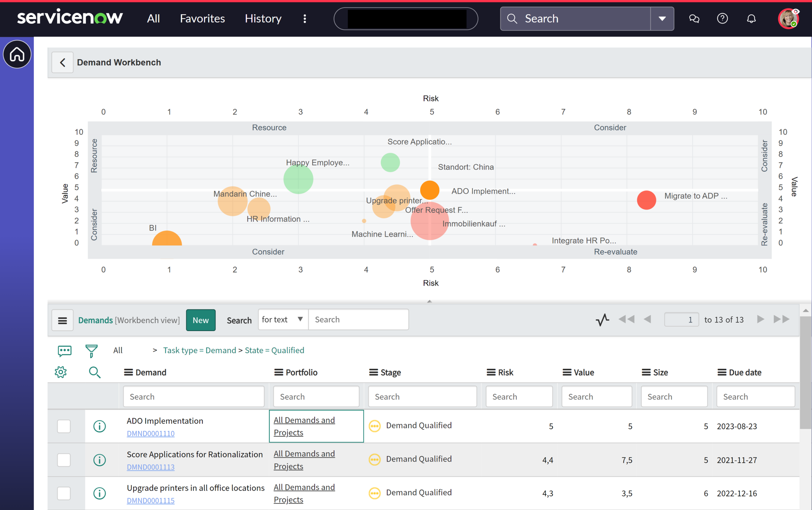Image resolution: width=812 pixels, height=510 pixels.
Task: Click the green Happy Employee bubble
Action: pos(298,179)
